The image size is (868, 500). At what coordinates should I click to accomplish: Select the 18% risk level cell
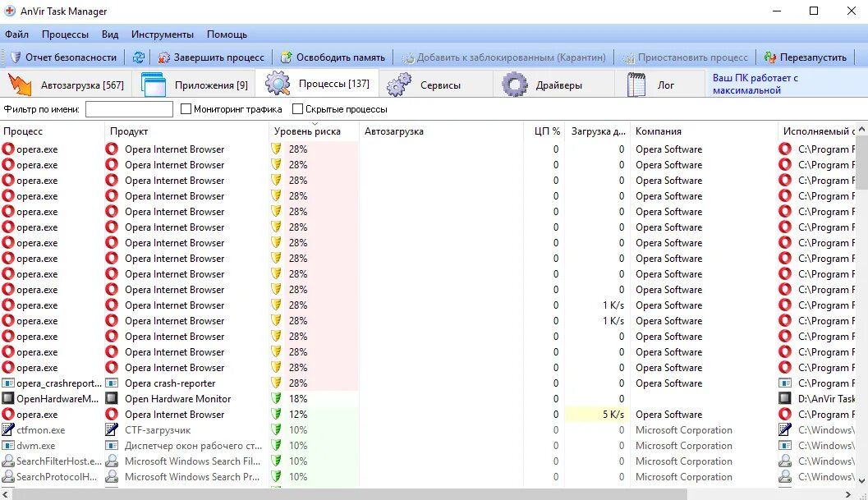pyautogui.click(x=315, y=399)
